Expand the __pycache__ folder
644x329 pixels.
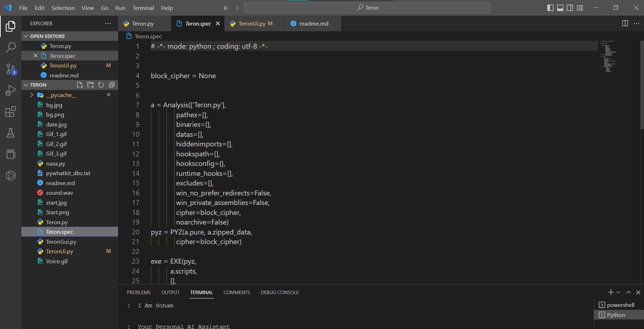[32, 95]
